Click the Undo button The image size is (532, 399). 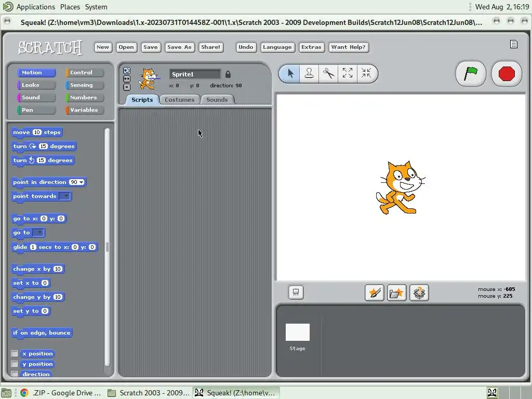click(246, 47)
